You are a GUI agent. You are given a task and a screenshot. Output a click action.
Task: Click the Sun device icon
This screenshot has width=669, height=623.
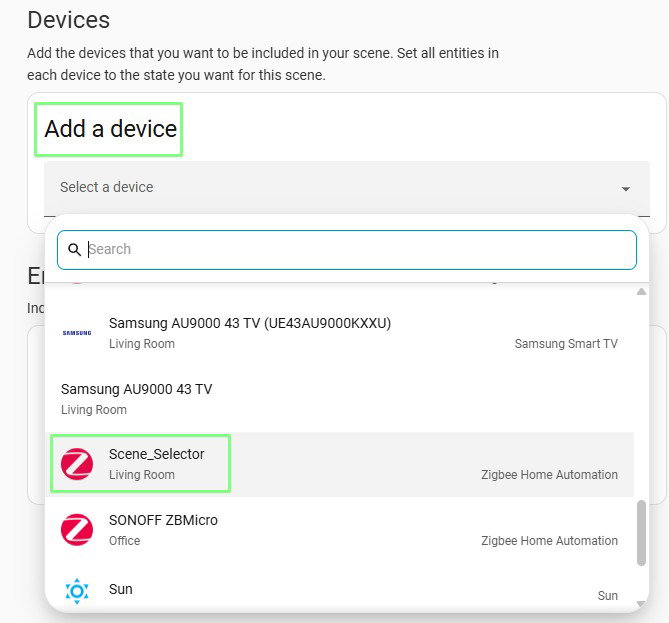(77, 591)
